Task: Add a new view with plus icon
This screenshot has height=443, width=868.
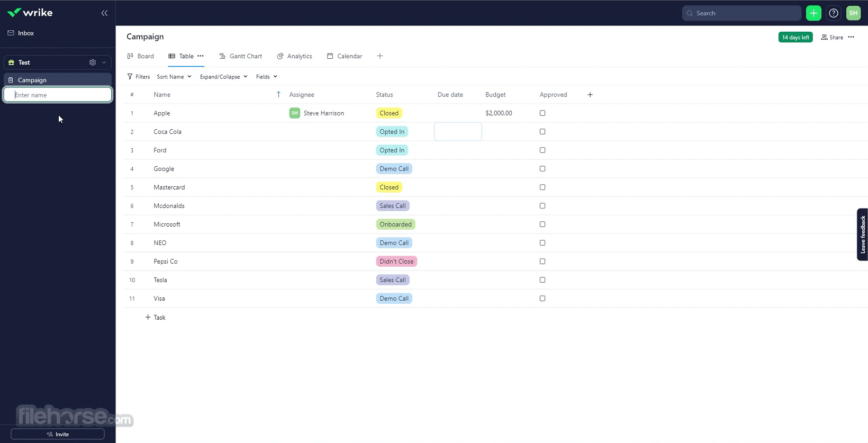Action: pyautogui.click(x=380, y=56)
